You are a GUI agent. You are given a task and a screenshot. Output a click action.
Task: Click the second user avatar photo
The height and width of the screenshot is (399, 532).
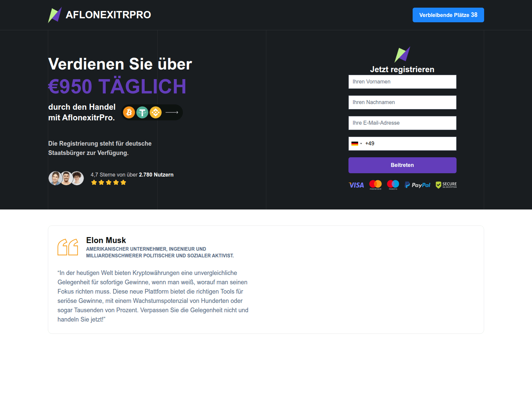pyautogui.click(x=66, y=178)
